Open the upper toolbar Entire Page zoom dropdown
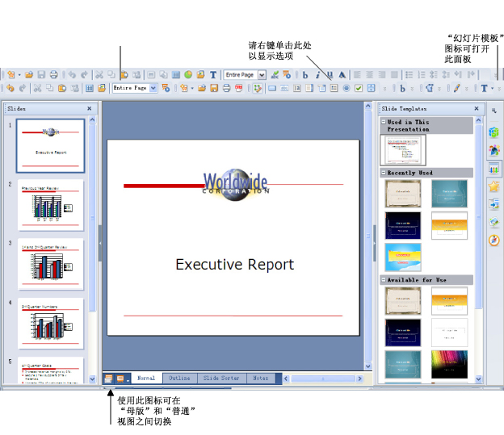Screen dimensions: 504x435 tap(262, 75)
